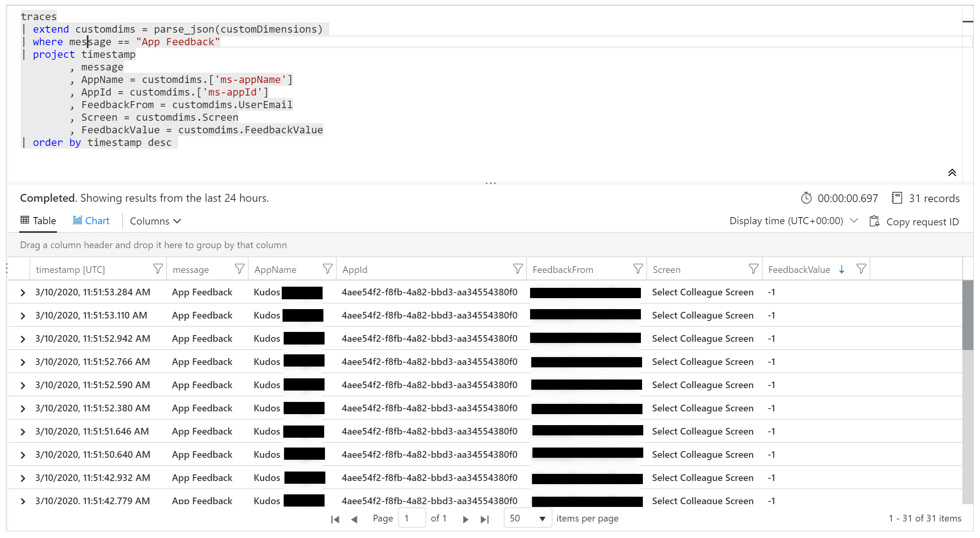Switch to the Table tab
The width and height of the screenshot is (980, 538).
click(38, 221)
